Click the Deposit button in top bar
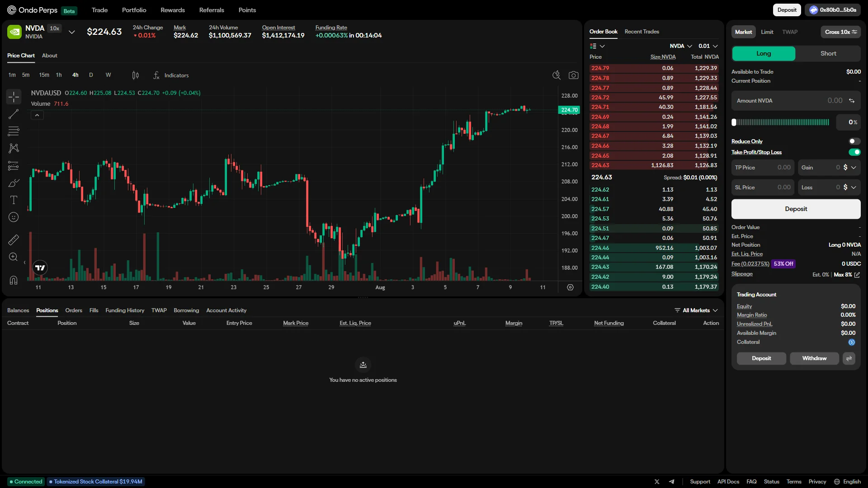868x488 pixels. point(787,10)
